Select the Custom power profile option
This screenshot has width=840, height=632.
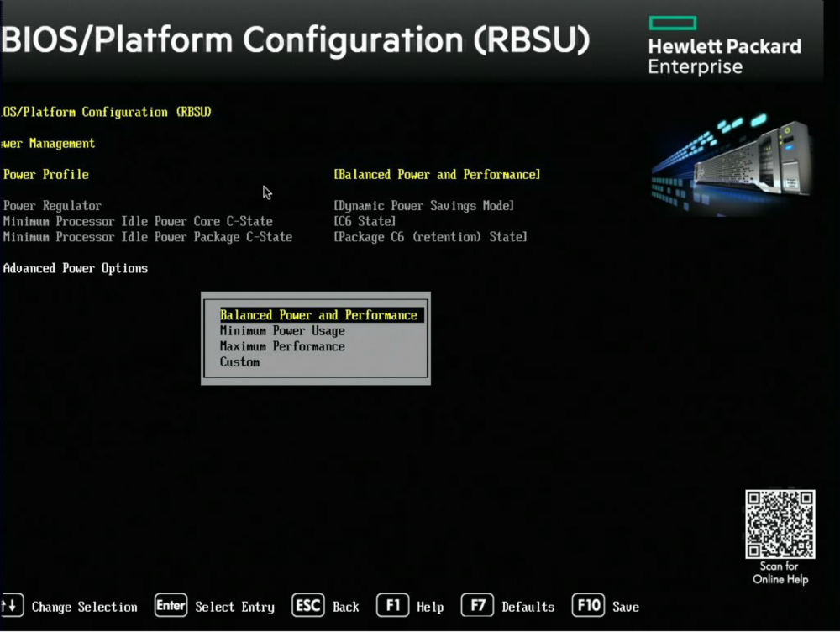[x=239, y=362]
